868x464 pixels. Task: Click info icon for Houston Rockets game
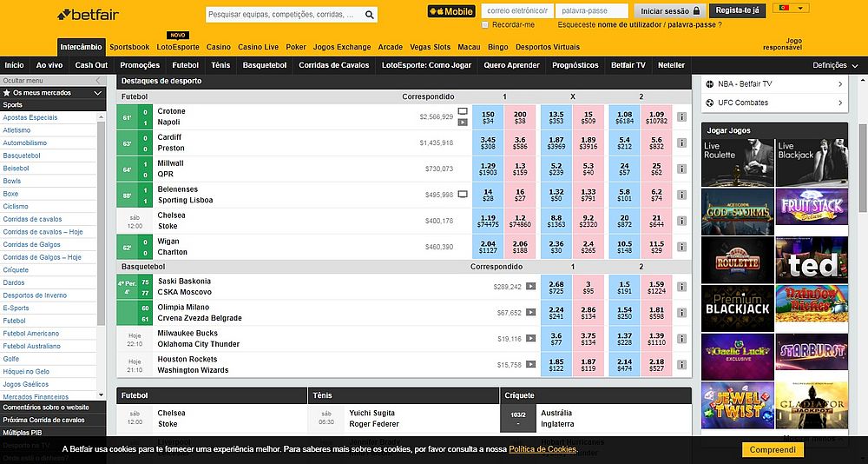point(682,365)
